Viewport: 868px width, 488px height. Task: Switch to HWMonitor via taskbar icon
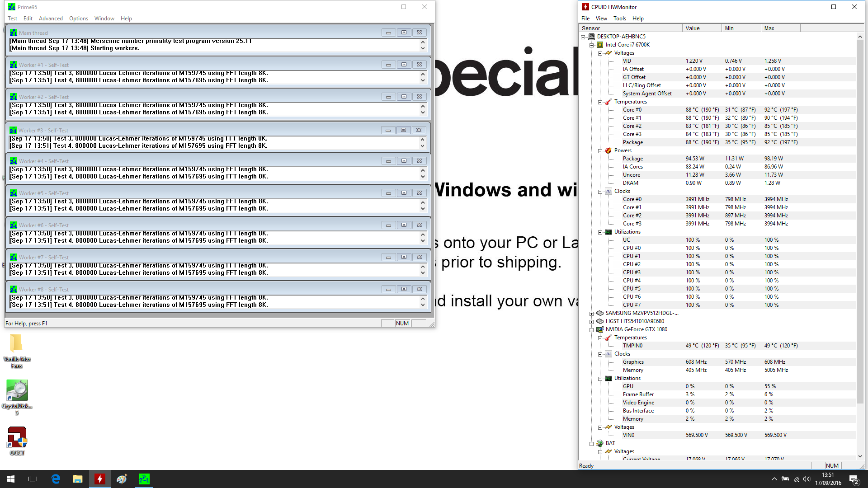[x=100, y=479]
